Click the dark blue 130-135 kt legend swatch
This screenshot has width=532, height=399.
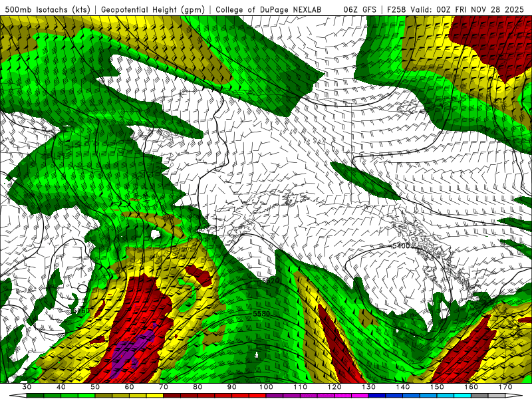377,396
